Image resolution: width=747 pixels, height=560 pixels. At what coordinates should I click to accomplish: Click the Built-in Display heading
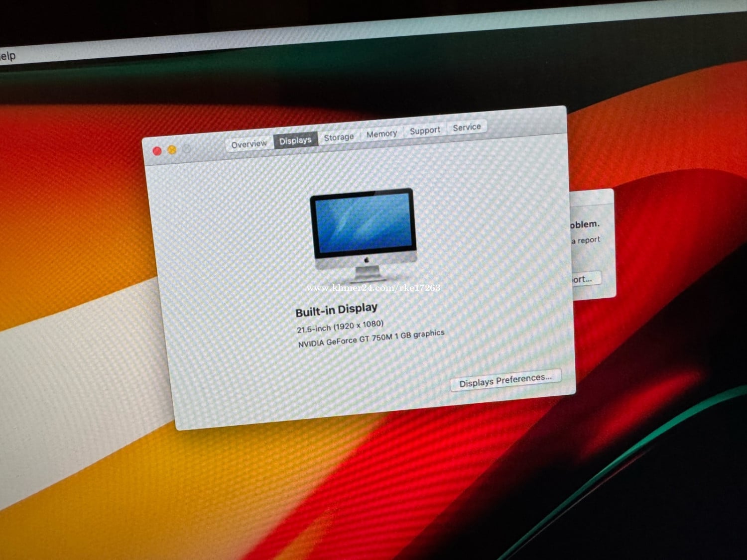coord(336,310)
